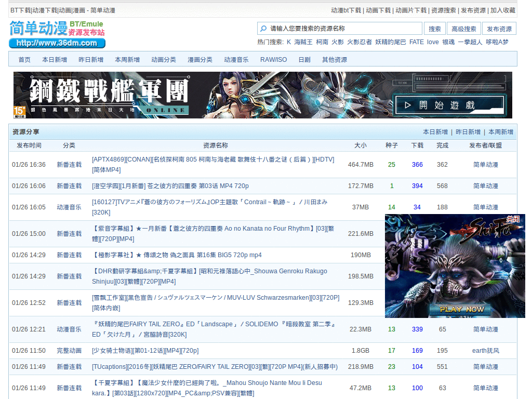Open the 动漫音乐 category menu
This screenshot has height=399, width=532.
pyautogui.click(x=236, y=59)
